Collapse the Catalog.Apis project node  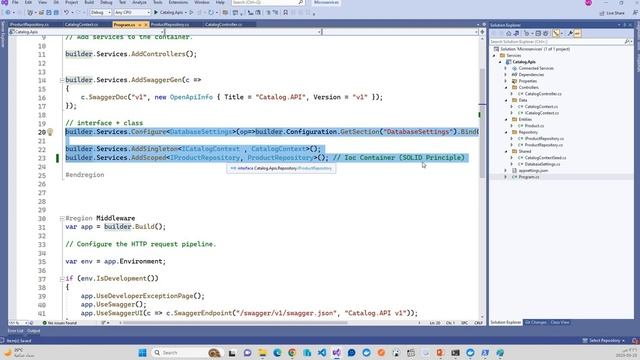coord(500,62)
